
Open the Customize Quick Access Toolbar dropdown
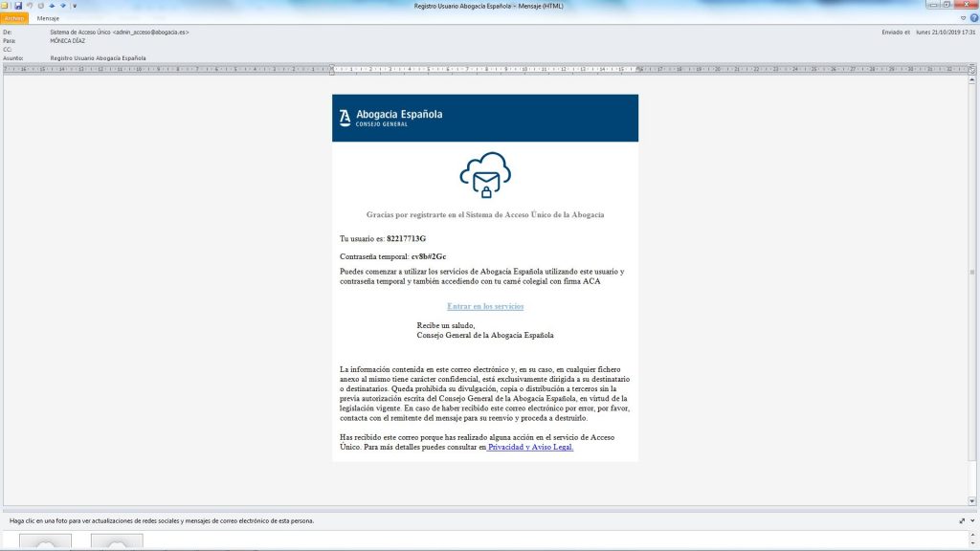click(75, 6)
